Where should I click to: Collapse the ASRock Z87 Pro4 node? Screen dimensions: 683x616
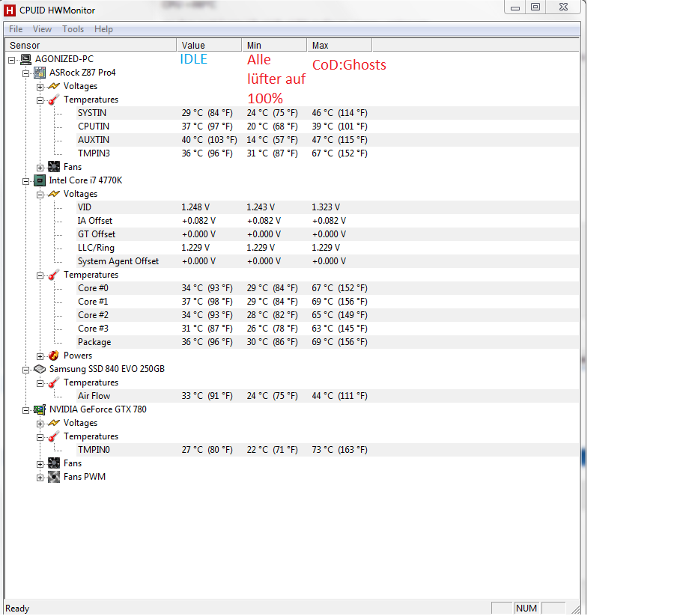[25, 73]
